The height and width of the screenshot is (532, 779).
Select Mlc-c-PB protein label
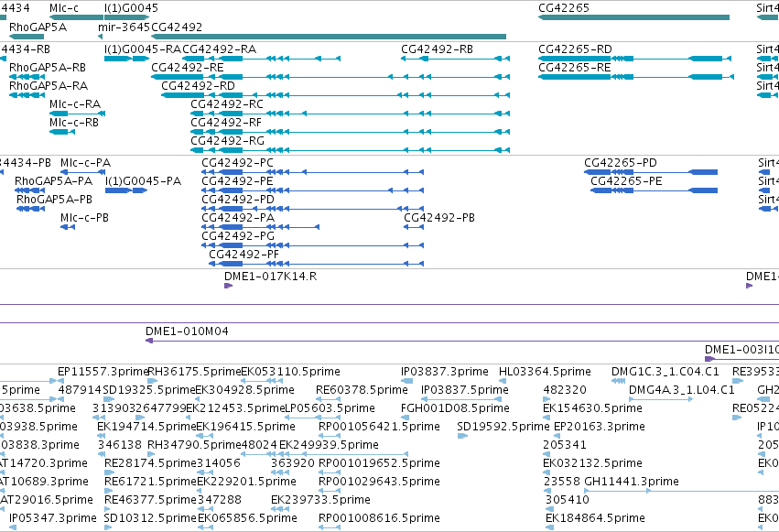point(84,218)
